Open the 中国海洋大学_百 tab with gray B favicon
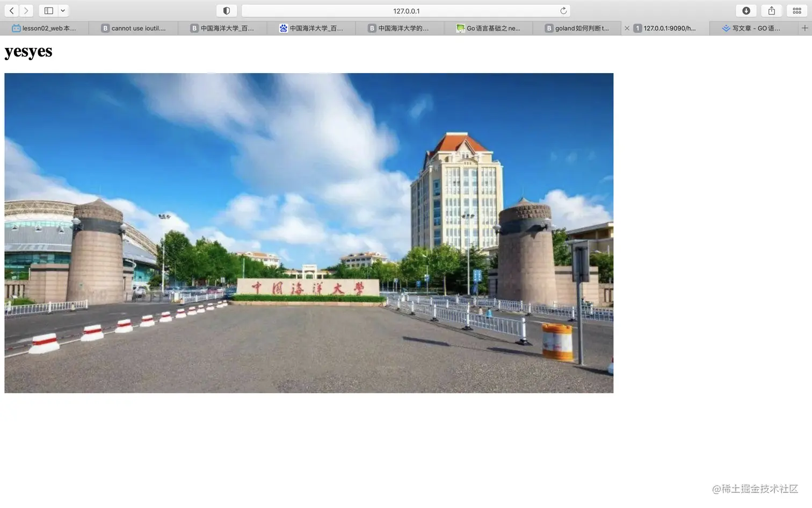This screenshot has width=812, height=508. [x=222, y=28]
